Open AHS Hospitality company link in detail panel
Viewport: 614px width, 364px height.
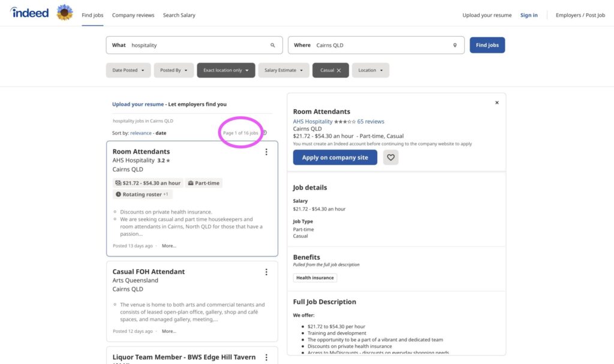click(312, 122)
